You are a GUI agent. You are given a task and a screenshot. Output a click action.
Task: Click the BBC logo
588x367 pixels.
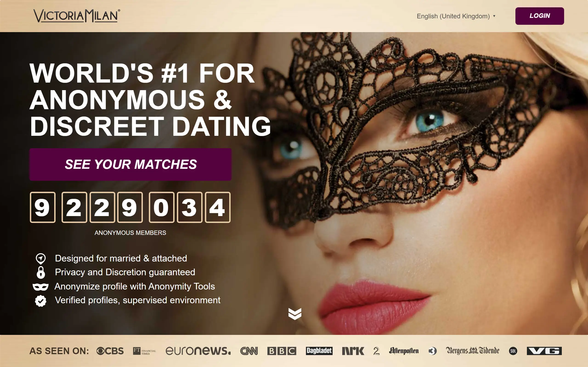tap(282, 351)
